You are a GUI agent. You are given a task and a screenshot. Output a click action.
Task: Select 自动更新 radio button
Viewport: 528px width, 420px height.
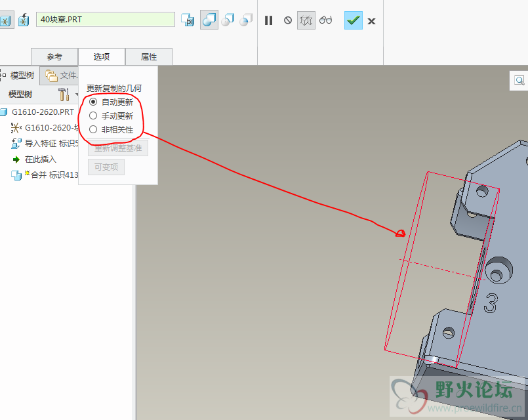pos(93,102)
